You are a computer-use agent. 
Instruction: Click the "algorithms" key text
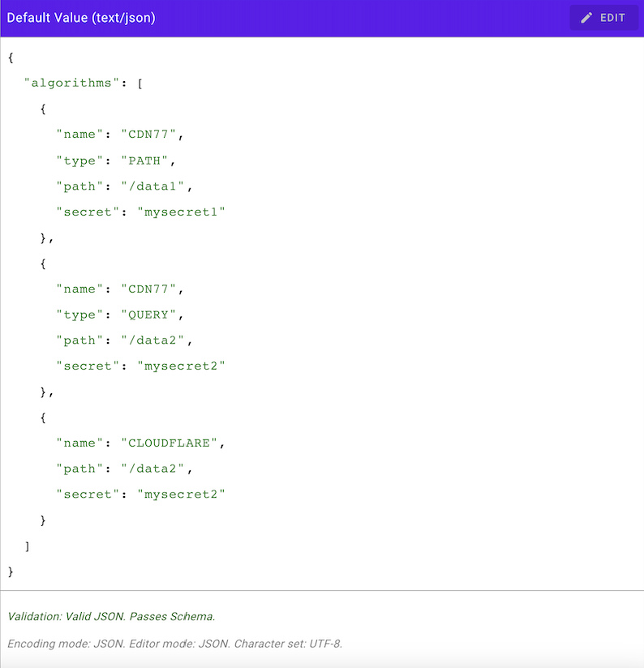coord(71,83)
